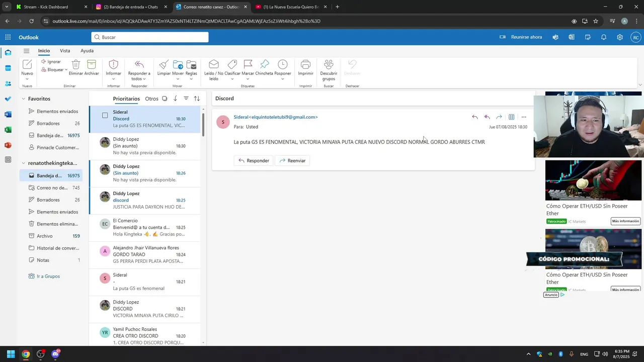The width and height of the screenshot is (644, 362).
Task: Collapse the Favoritos folder group
Action: (x=24, y=99)
